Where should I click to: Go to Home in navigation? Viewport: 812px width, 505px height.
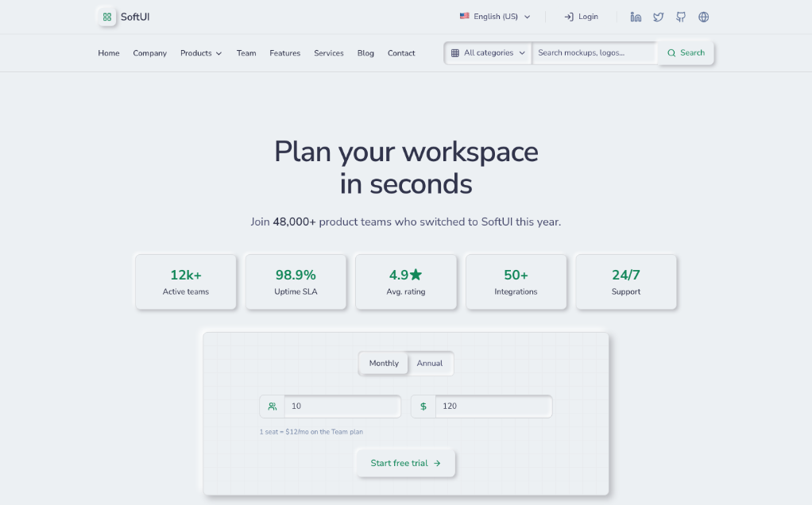click(x=109, y=53)
